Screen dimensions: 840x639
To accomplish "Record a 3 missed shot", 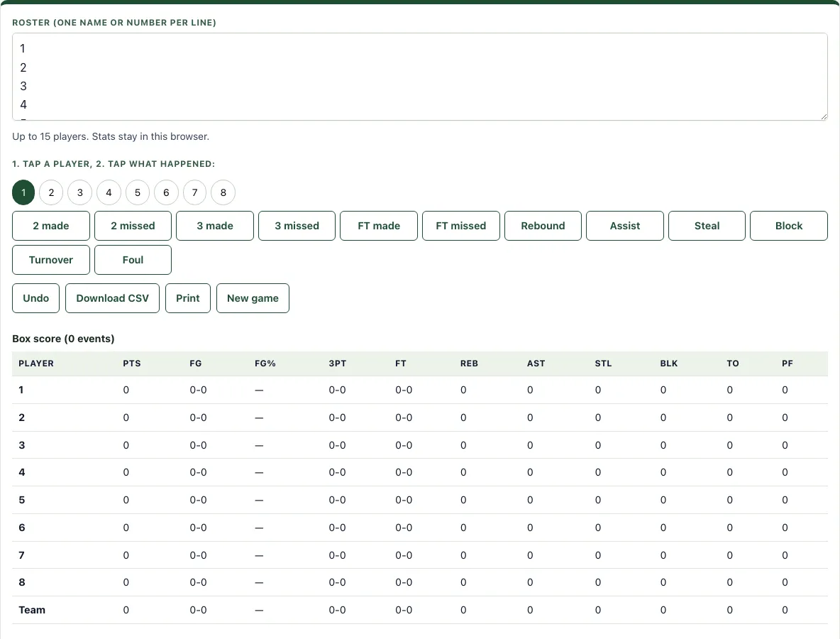I will tap(297, 226).
